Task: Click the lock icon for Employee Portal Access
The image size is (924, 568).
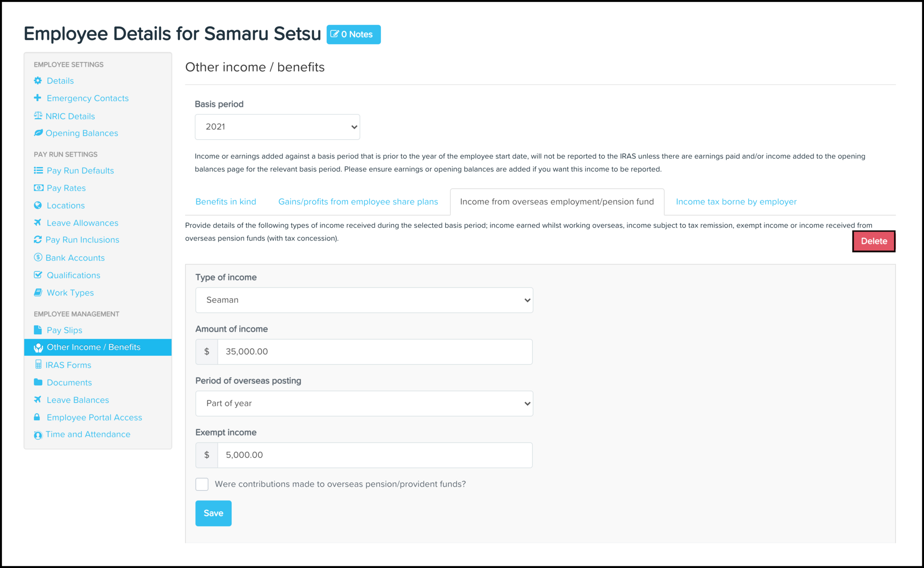Action: pyautogui.click(x=37, y=417)
